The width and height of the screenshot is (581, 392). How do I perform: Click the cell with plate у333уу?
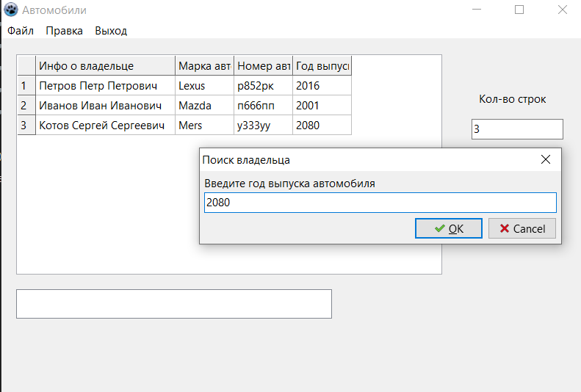[x=254, y=126]
